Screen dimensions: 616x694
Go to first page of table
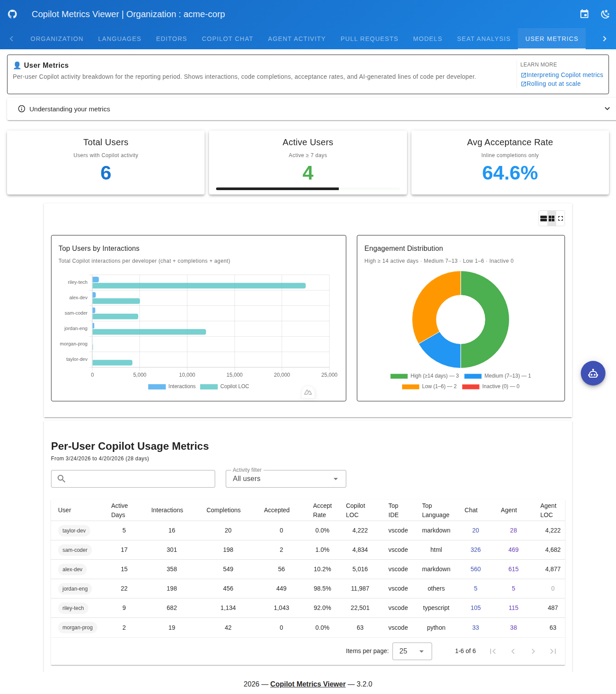[493, 651]
